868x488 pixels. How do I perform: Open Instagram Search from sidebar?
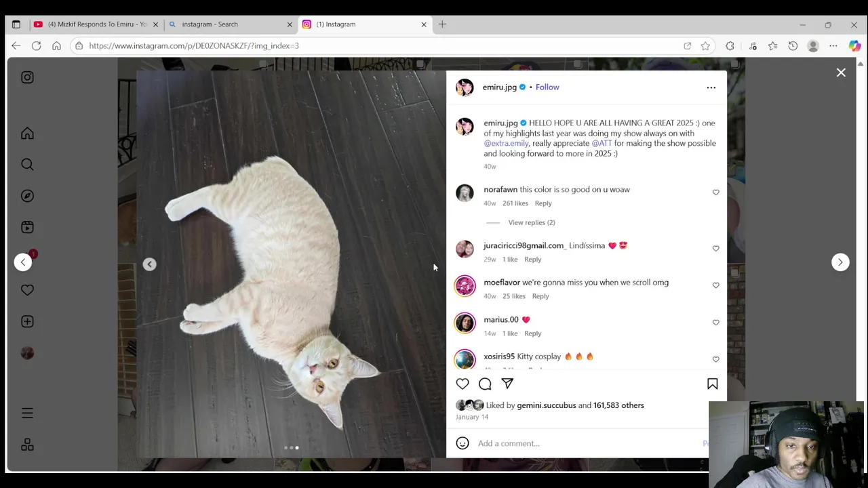tap(27, 165)
